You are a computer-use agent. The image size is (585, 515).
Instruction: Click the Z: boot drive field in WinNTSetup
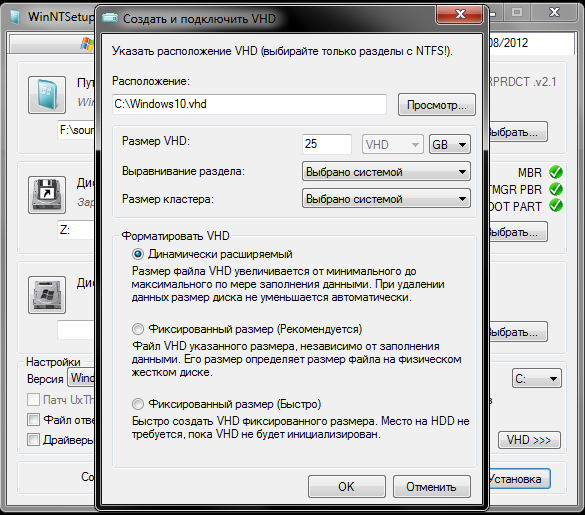[x=76, y=230]
